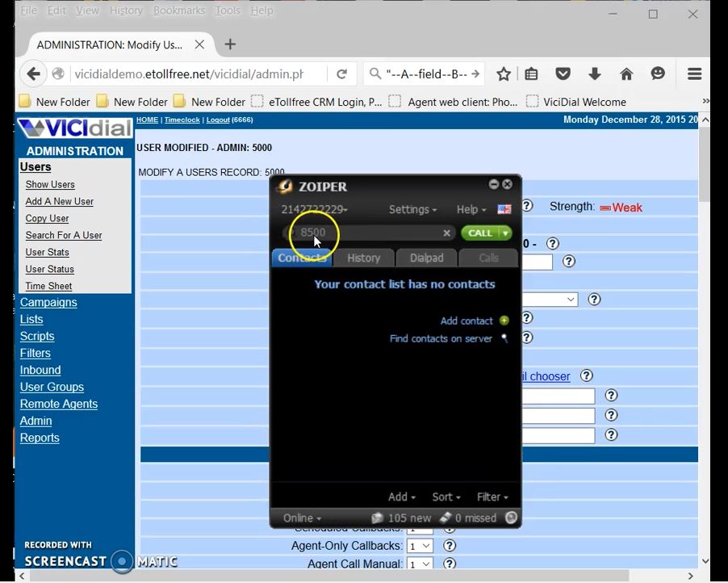Open the bookmarks list icon in Firefox toolbar
Screen dimensions: 728x583
click(x=531, y=73)
